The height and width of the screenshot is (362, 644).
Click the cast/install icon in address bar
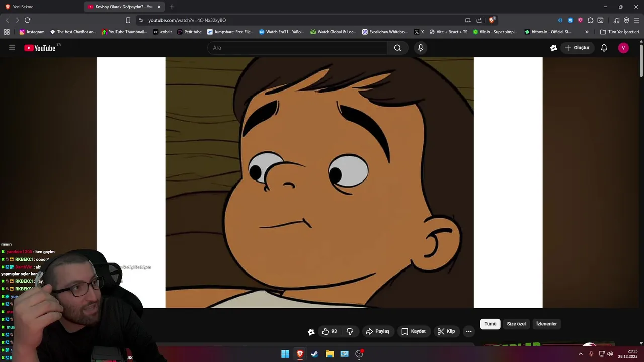pyautogui.click(x=468, y=20)
